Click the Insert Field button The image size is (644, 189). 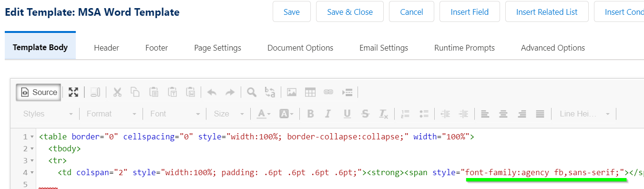pyautogui.click(x=470, y=12)
